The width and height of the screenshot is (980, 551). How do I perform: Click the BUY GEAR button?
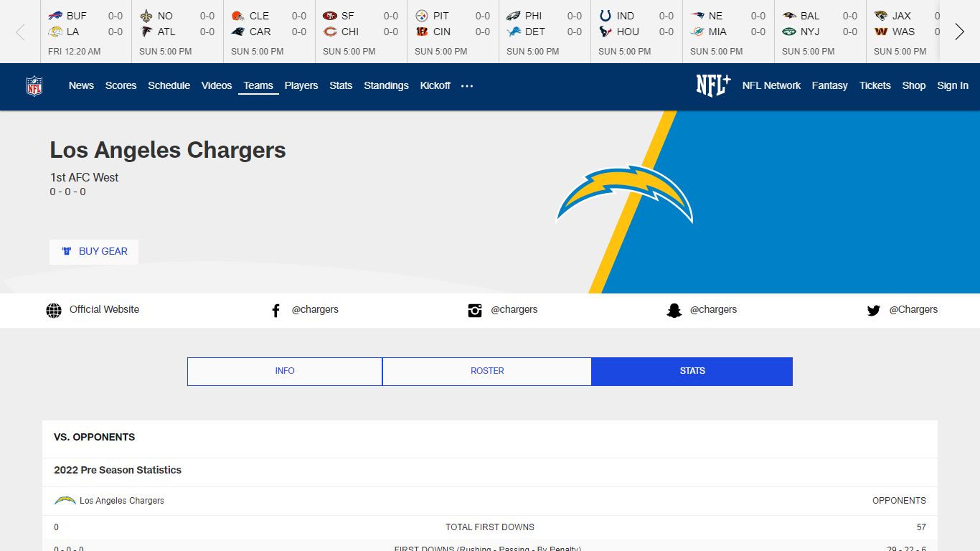point(94,252)
